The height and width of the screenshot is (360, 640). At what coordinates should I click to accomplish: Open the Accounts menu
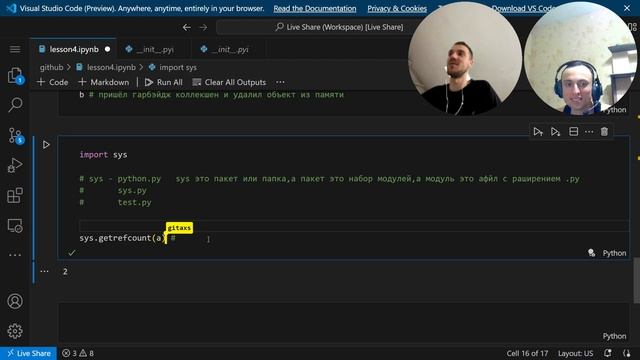(15, 301)
